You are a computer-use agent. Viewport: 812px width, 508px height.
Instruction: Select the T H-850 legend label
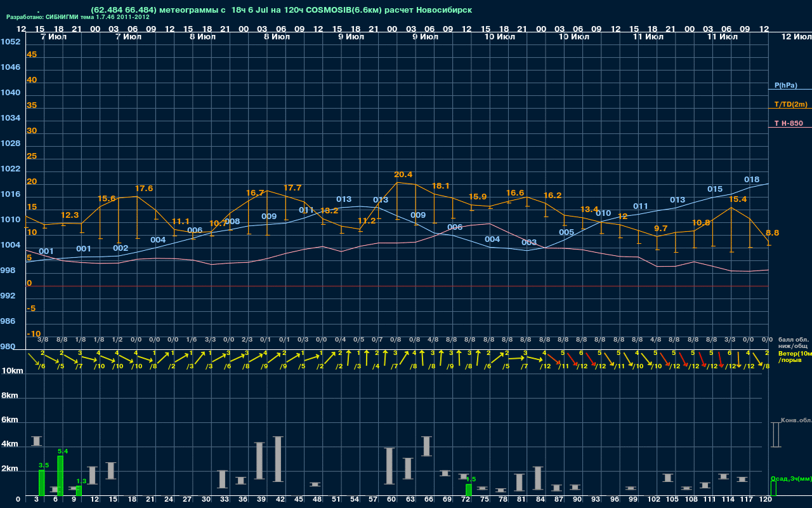[x=789, y=123]
